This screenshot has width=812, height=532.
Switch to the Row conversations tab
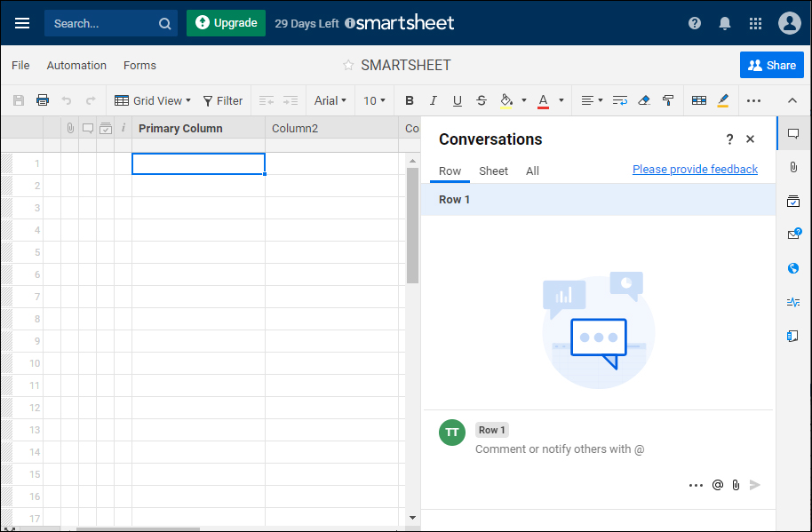450,171
